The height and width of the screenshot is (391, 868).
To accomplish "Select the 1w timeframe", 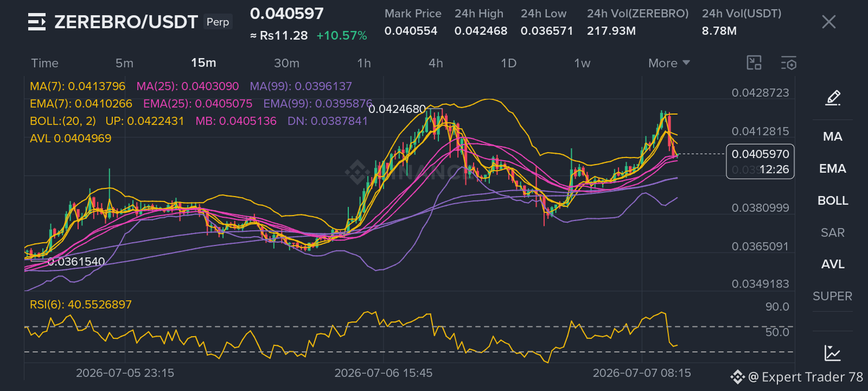I will click(x=582, y=63).
